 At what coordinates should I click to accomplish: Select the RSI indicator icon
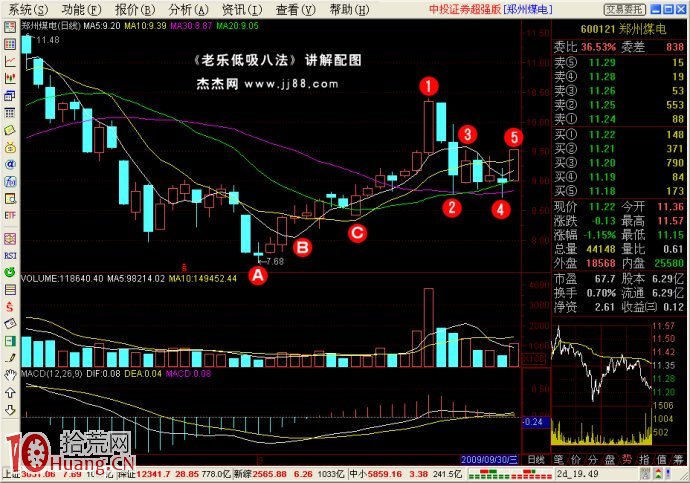(10, 256)
